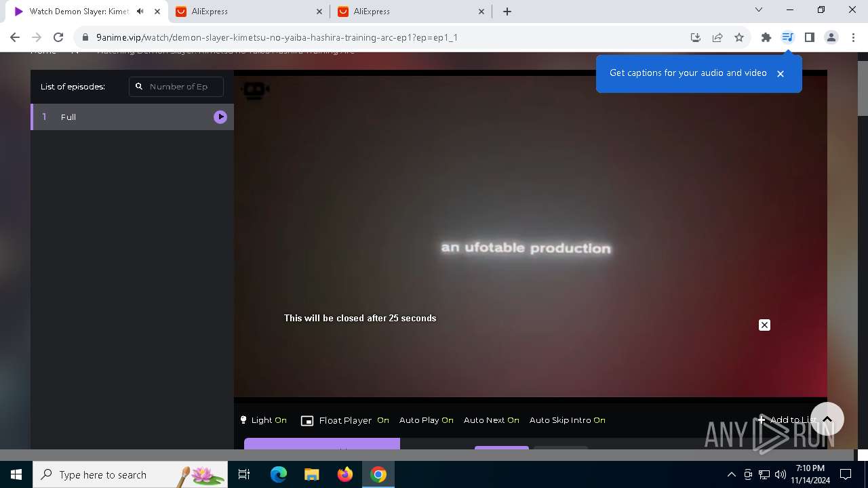Click Chrome icon on taskbar
Screen dimensions: 868x488
click(x=378, y=474)
